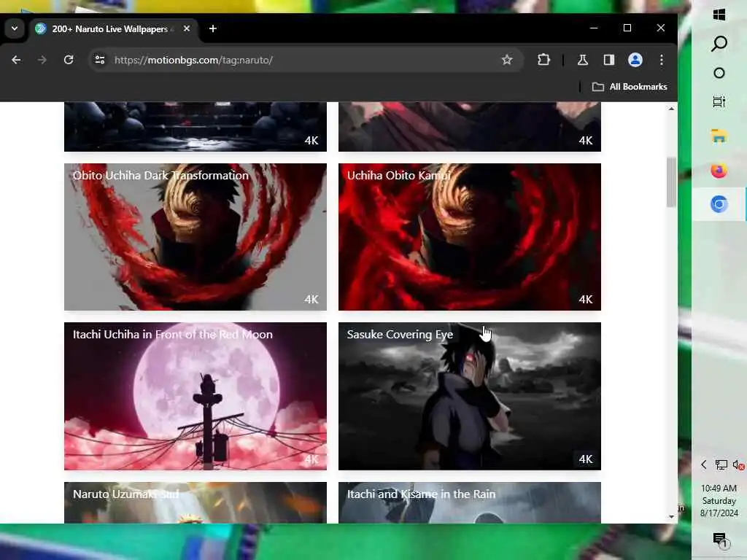Show hidden system tray icons
Viewport: 747px width, 560px height.
pos(704,464)
